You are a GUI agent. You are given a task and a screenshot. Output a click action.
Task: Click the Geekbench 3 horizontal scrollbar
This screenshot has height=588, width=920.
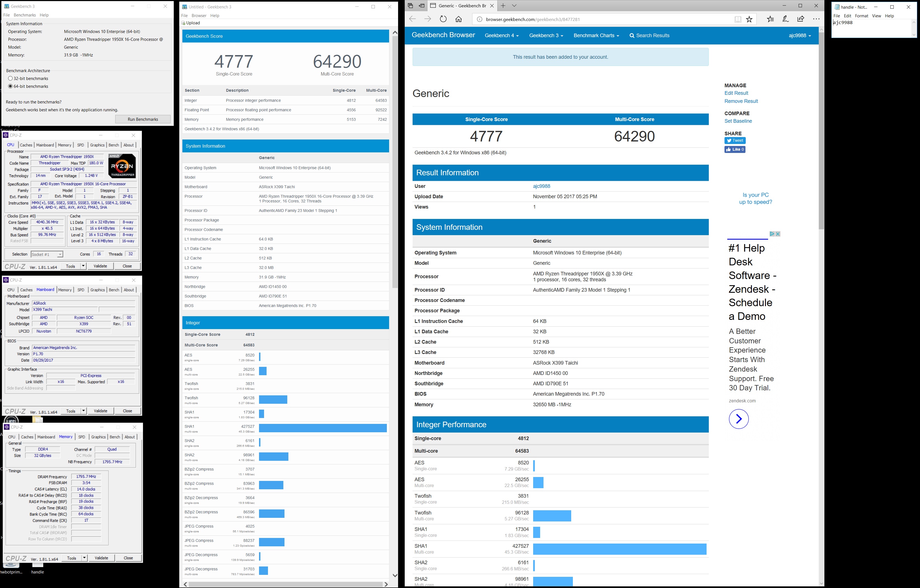[x=285, y=584]
